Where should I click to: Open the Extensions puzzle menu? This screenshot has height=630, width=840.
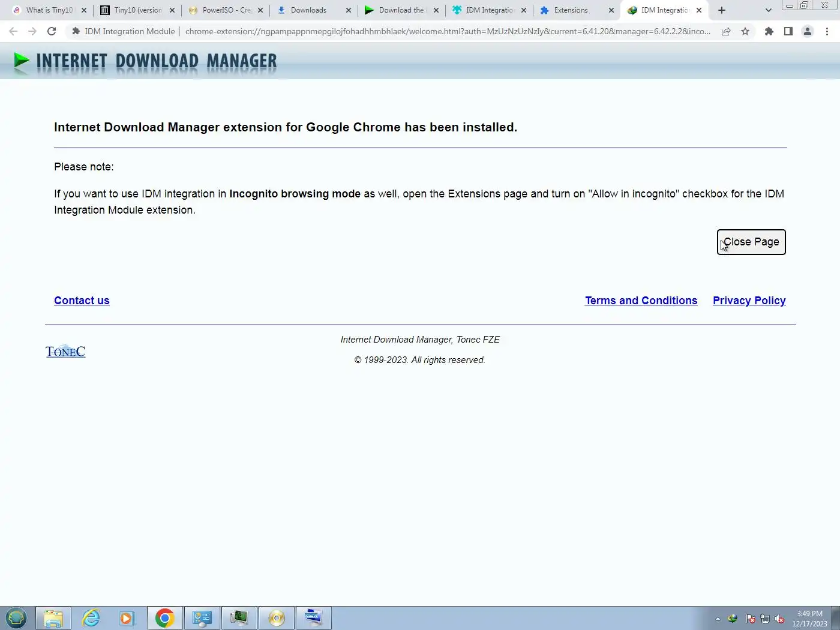click(x=769, y=31)
